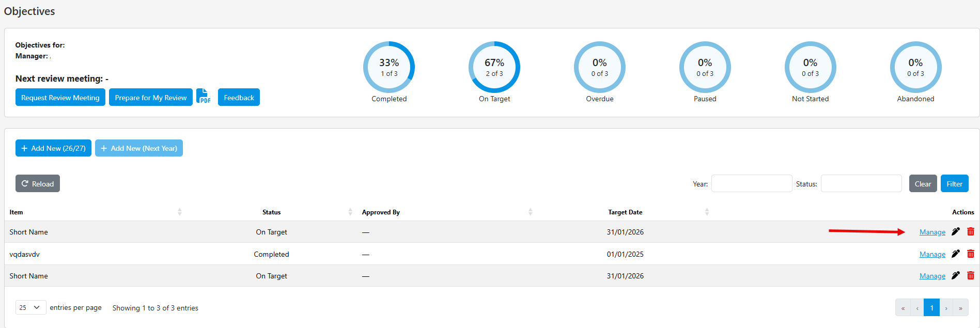Delete the first Short Name objective
The width and height of the screenshot is (980, 328).
tap(971, 232)
